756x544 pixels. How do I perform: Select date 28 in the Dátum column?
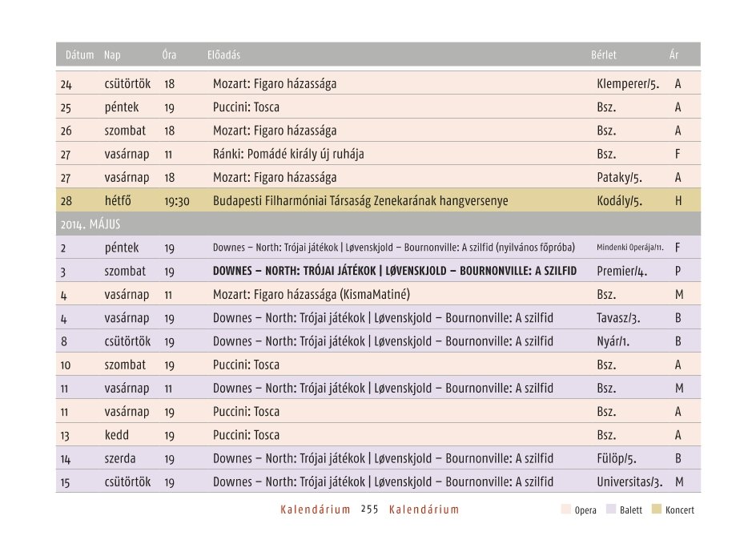66,201
